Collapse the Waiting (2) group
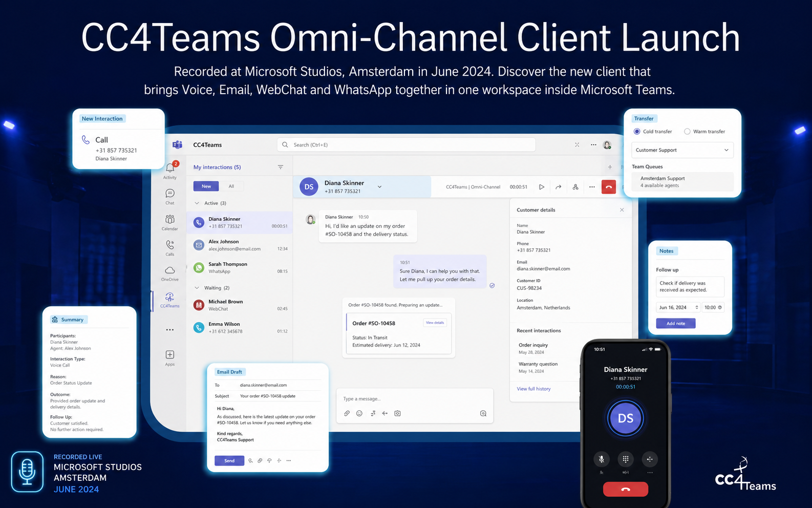 tap(197, 288)
